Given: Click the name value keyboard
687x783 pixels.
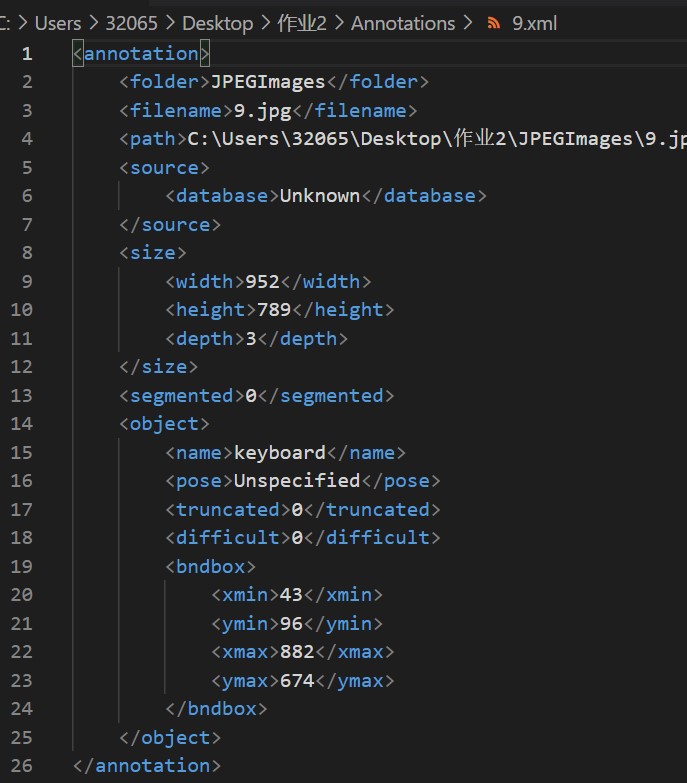Looking at the screenshot, I should (x=280, y=452).
